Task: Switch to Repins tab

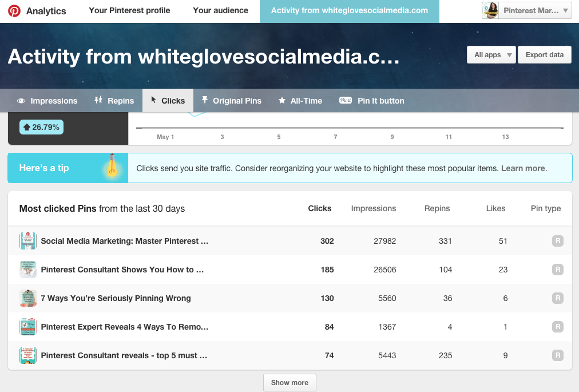Action: coord(114,101)
